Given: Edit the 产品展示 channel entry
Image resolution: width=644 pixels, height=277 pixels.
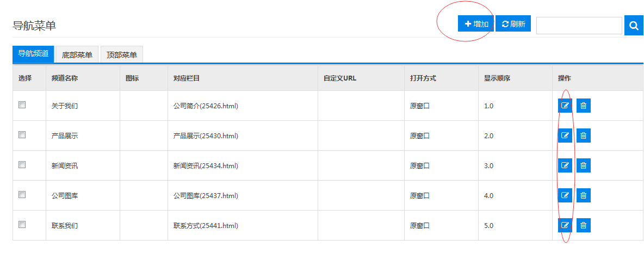Looking at the screenshot, I should click(x=565, y=136).
